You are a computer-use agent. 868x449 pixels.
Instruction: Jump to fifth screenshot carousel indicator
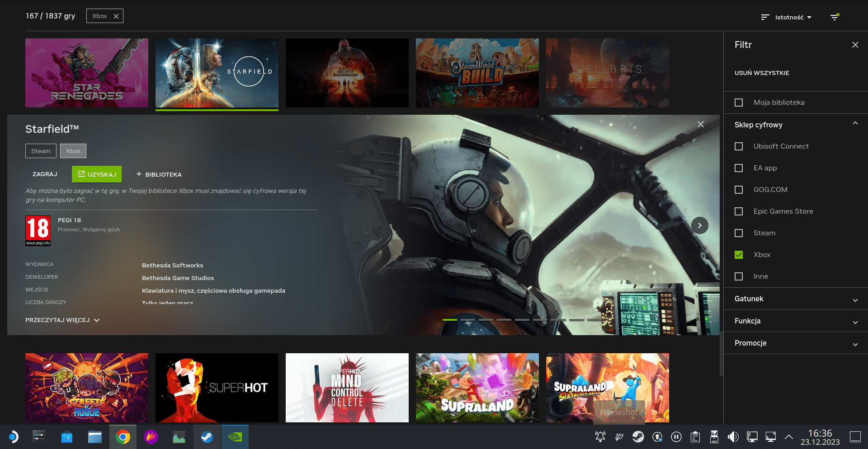(522, 320)
